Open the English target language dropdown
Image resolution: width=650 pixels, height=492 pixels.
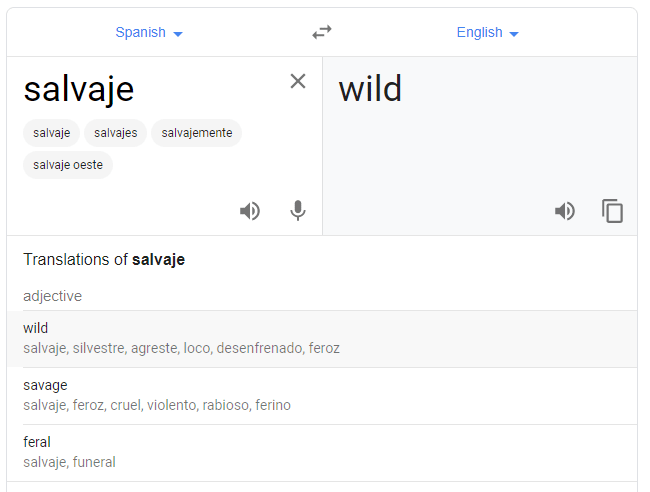pos(488,32)
